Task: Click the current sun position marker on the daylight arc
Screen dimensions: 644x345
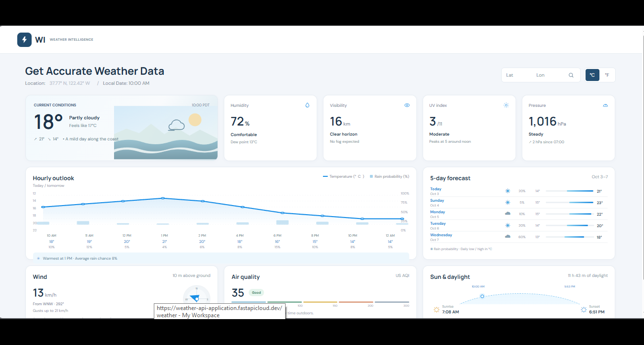Action: pyautogui.click(x=483, y=296)
